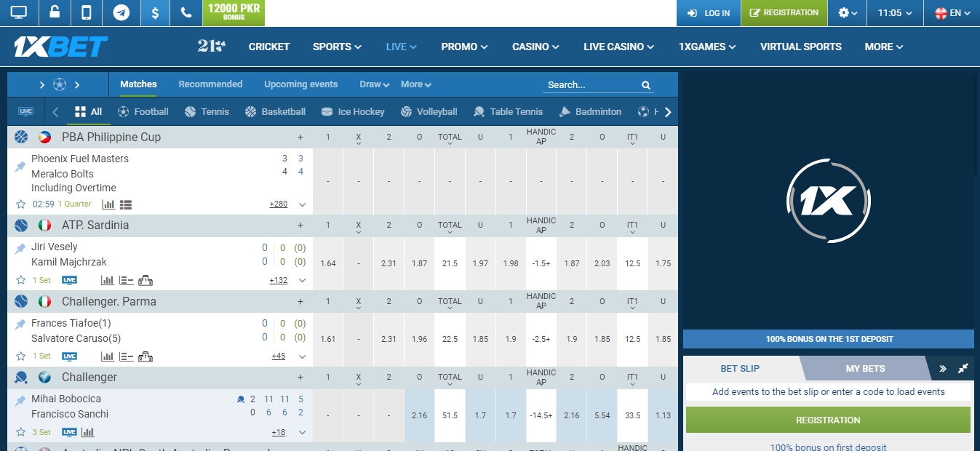Open the mobile phone app icon
The width and height of the screenshot is (980, 451).
pyautogui.click(x=87, y=12)
